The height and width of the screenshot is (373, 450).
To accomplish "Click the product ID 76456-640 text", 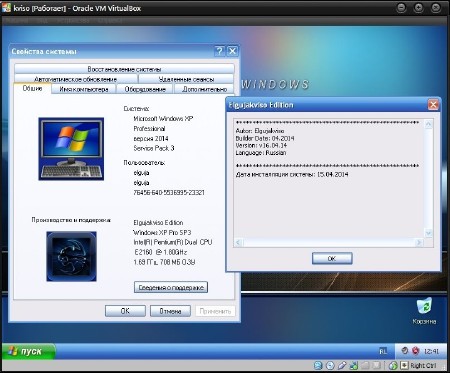I will coord(169,192).
